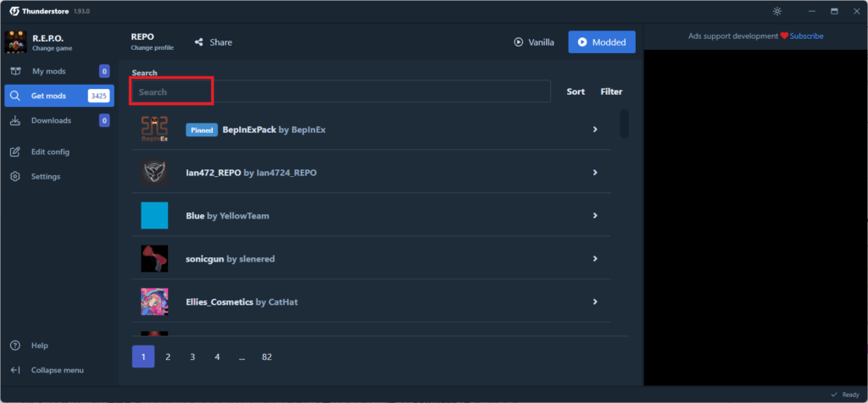Viewport: 868px width, 403px height.
Task: Open Edit config in sidebar
Action: coord(59,152)
